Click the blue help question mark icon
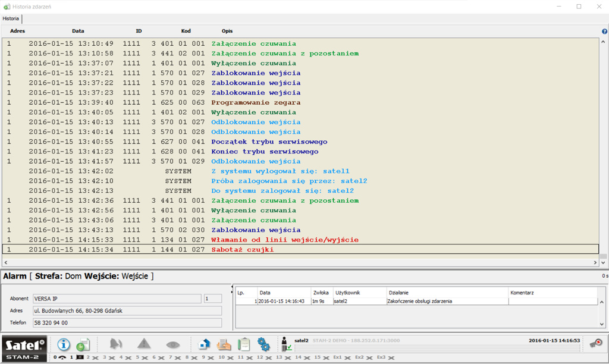Viewport: 609px width, 364px height. [x=604, y=31]
